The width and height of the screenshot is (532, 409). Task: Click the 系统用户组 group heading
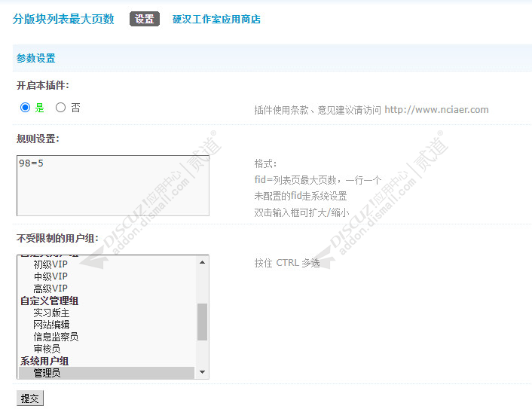44,361
